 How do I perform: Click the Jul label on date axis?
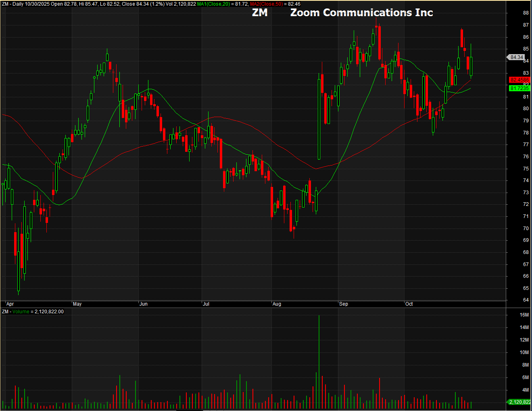coord(206,304)
